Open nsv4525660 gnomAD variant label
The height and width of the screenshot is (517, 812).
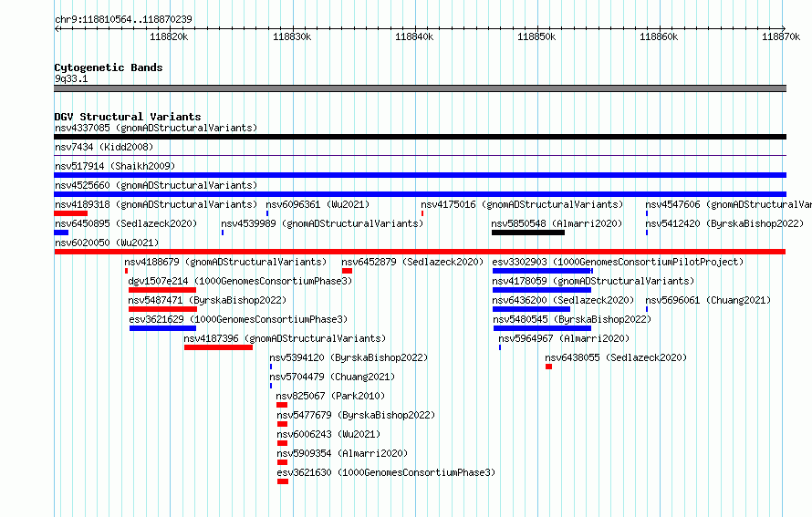pos(156,185)
